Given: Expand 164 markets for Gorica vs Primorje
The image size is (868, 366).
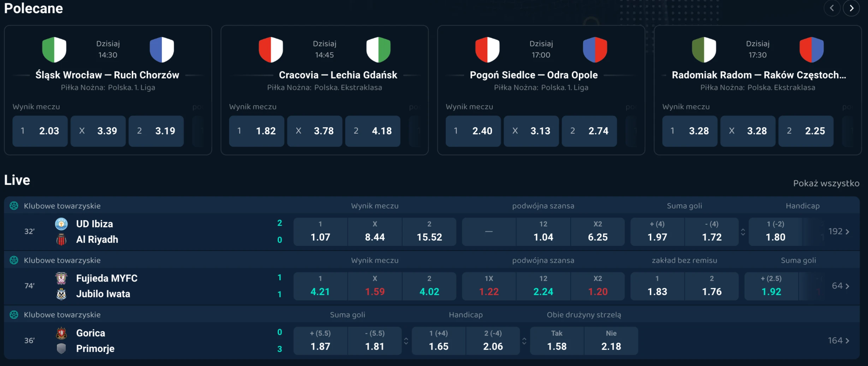Looking at the screenshot, I should [839, 341].
